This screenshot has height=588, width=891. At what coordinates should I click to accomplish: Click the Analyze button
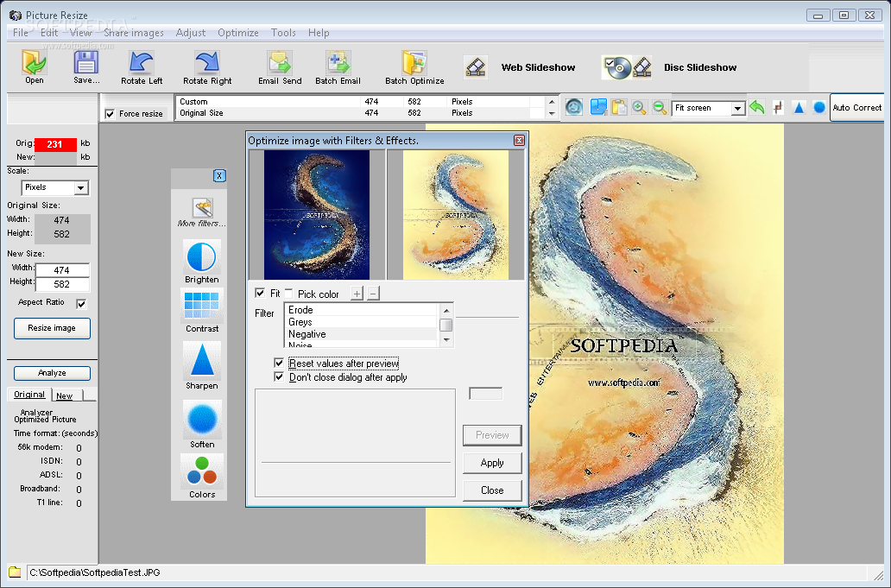(52, 373)
